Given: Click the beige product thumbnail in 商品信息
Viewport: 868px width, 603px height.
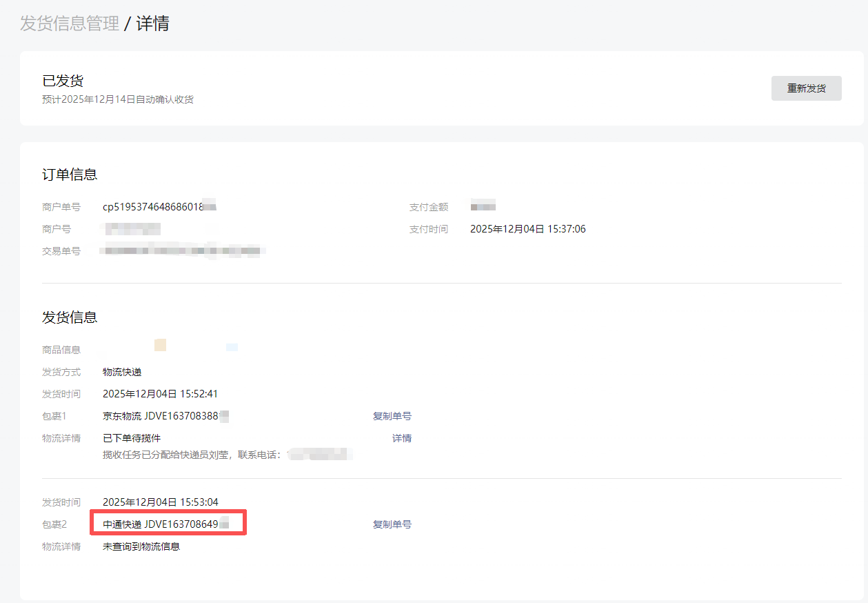Looking at the screenshot, I should 160,345.
